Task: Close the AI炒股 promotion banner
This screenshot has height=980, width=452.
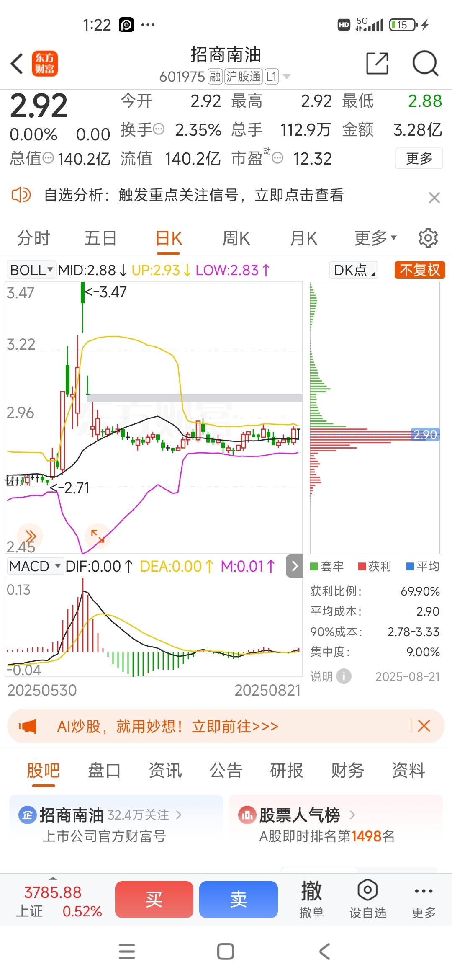Action: (x=424, y=726)
